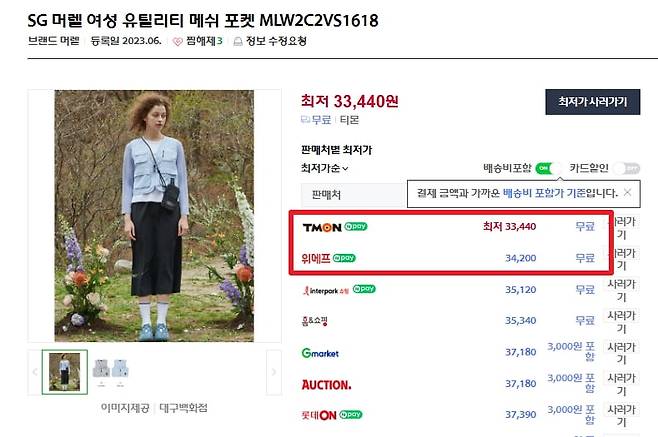Click the 위메프 seller logo

pos(316,258)
